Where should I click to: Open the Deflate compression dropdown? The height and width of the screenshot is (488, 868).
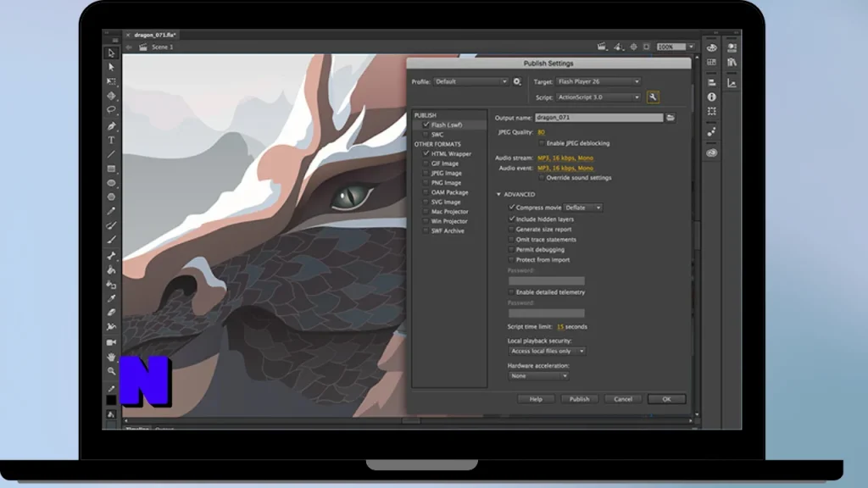[583, 208]
